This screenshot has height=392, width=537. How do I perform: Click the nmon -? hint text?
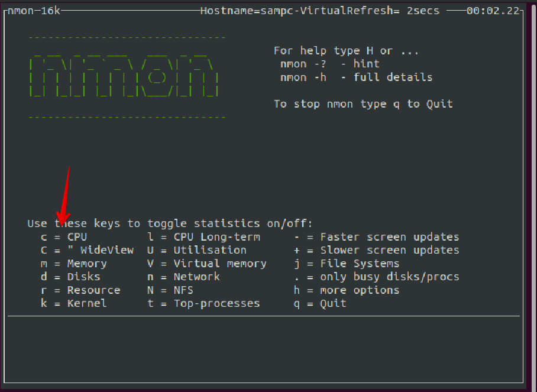point(326,63)
